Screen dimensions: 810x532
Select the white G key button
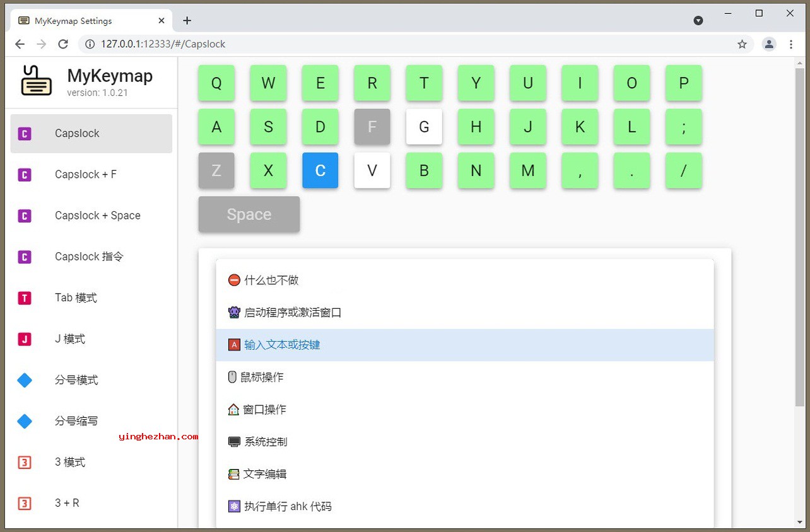click(x=424, y=127)
